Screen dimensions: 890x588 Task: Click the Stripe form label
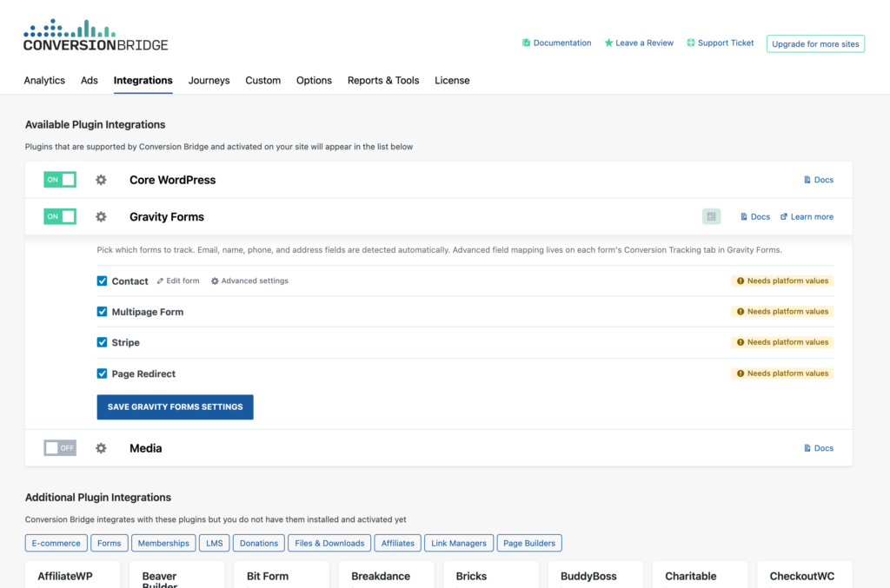125,342
